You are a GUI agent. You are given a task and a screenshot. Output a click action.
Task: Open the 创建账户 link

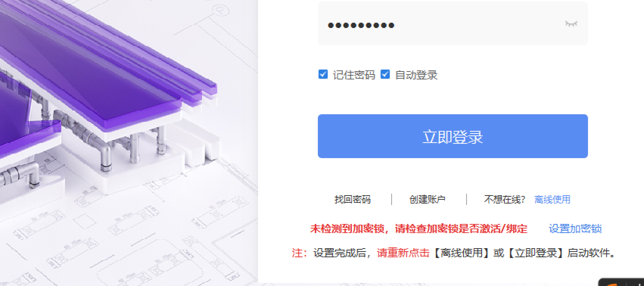(427, 199)
